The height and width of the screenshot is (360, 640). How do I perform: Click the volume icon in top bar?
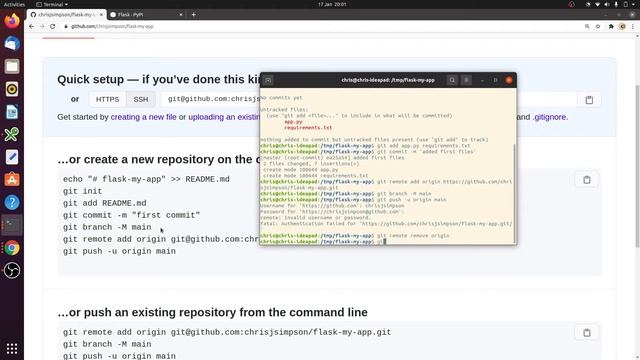pyautogui.click(x=607, y=4)
